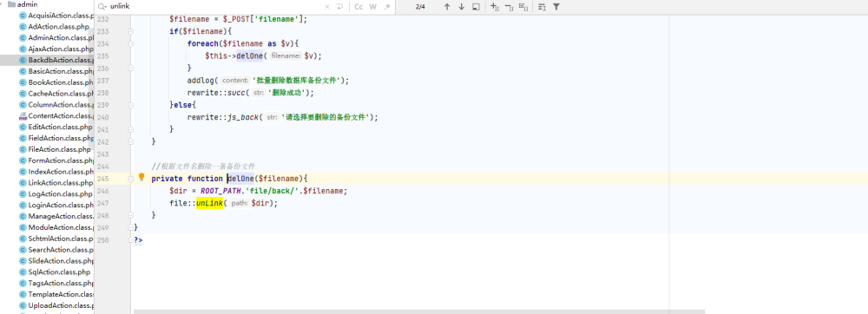868x314 pixels.
Task: Open FileAction.class.php from the tree
Action: point(55,148)
